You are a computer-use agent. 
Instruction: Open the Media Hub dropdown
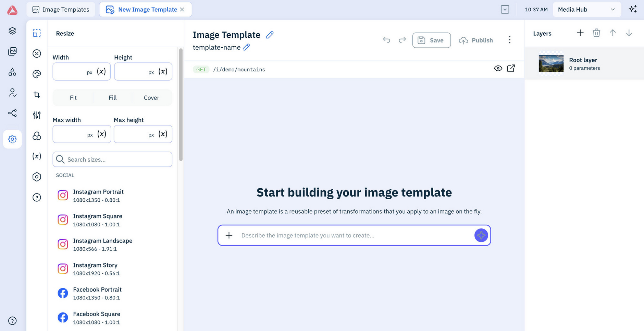pos(587,10)
